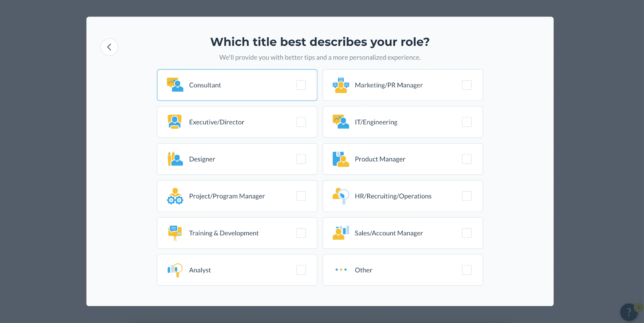Enable the Designer checkbox
The image size is (644, 323).
[301, 159]
